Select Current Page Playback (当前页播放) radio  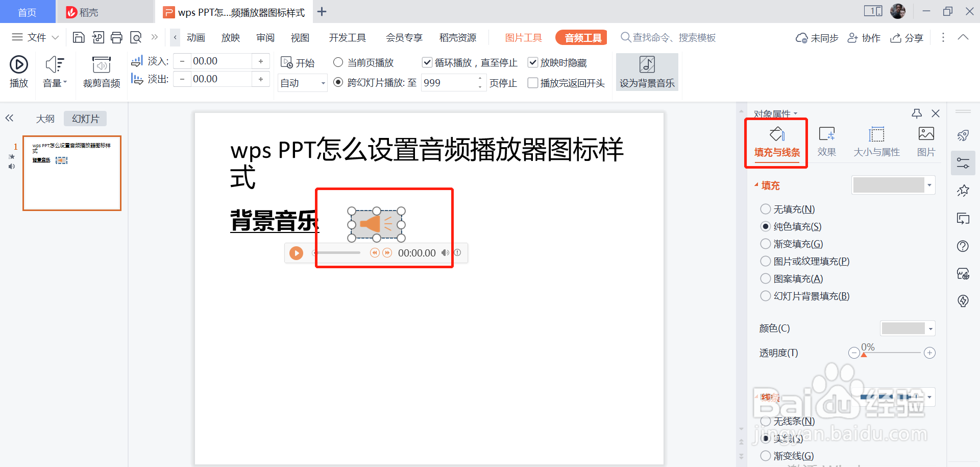[x=338, y=62]
